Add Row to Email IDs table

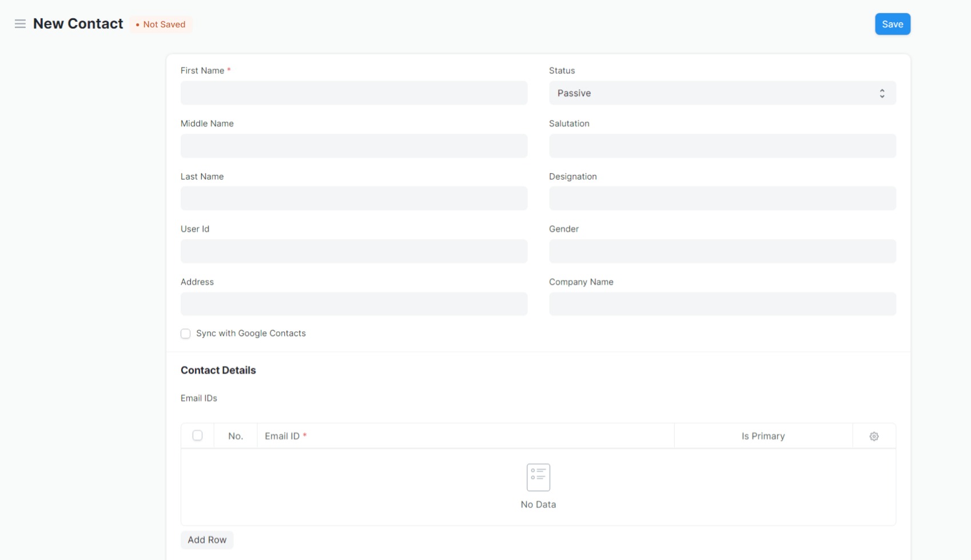point(207,540)
